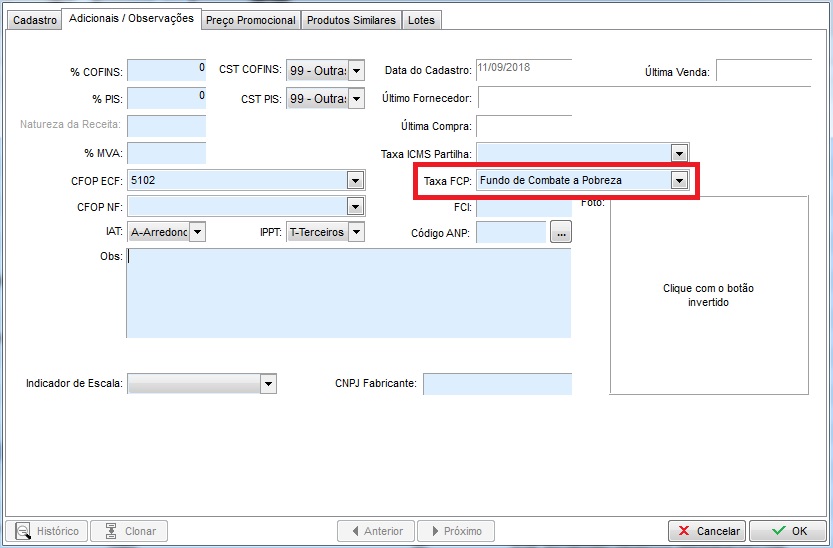Open the Preço Promocional tab
The height and width of the screenshot is (548, 833).
point(250,20)
